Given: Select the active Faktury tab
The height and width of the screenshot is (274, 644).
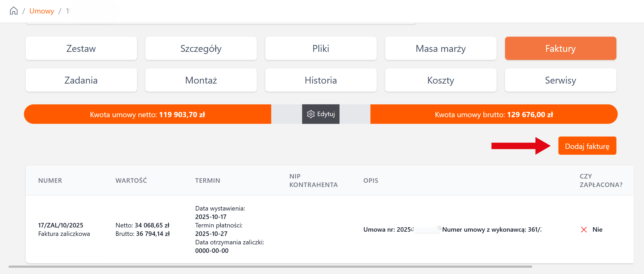Looking at the screenshot, I should pyautogui.click(x=560, y=48).
